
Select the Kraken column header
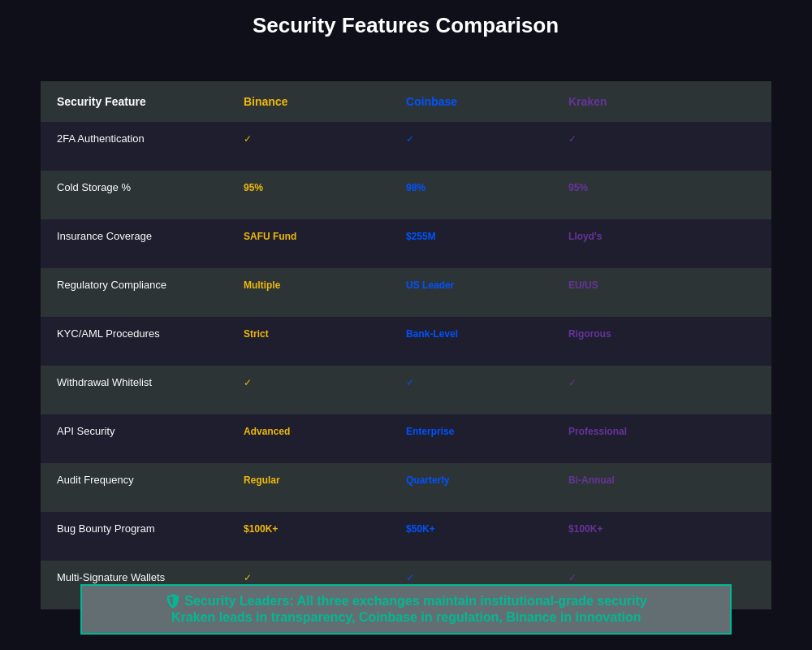587,102
